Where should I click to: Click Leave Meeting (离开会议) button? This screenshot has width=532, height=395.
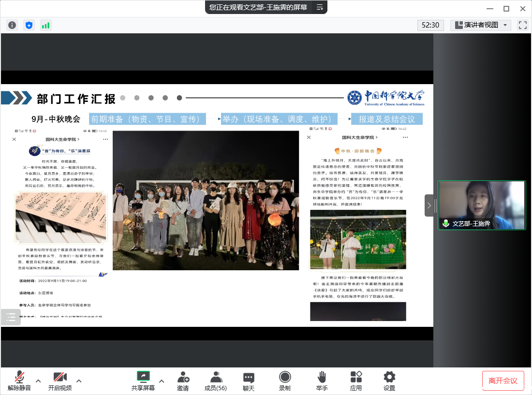coord(503,380)
